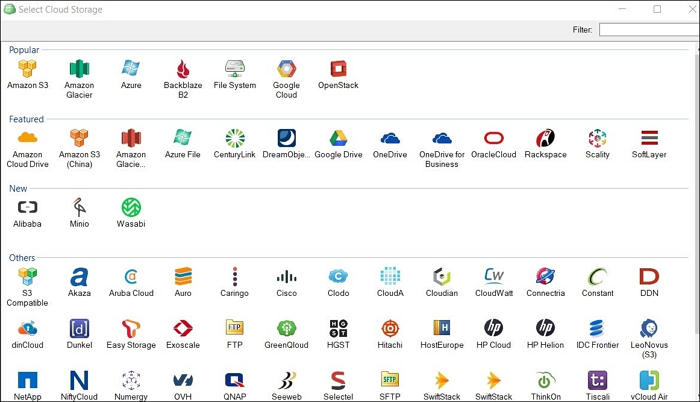The image size is (700, 402).
Task: Pick QNAP storage
Action: (235, 385)
